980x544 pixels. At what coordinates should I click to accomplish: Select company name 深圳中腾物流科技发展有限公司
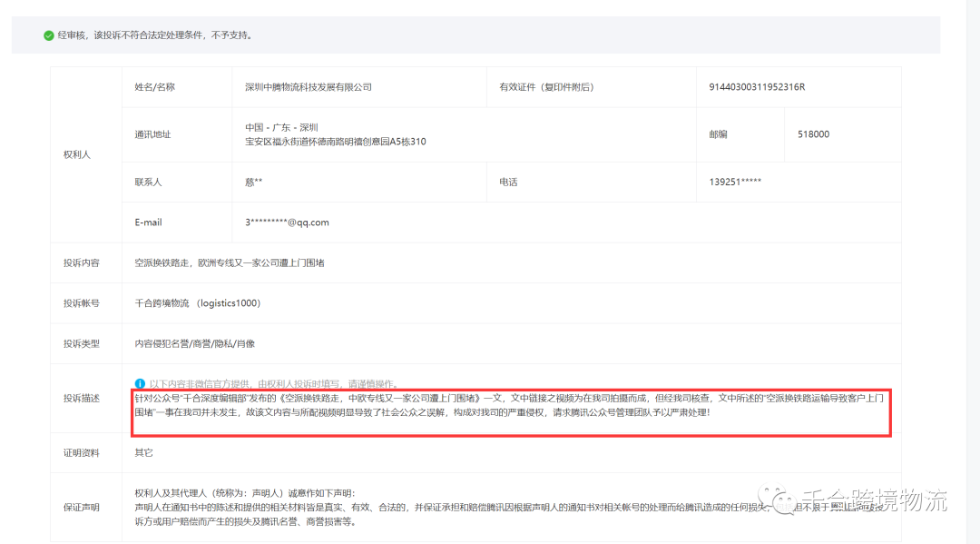pyautogui.click(x=309, y=87)
